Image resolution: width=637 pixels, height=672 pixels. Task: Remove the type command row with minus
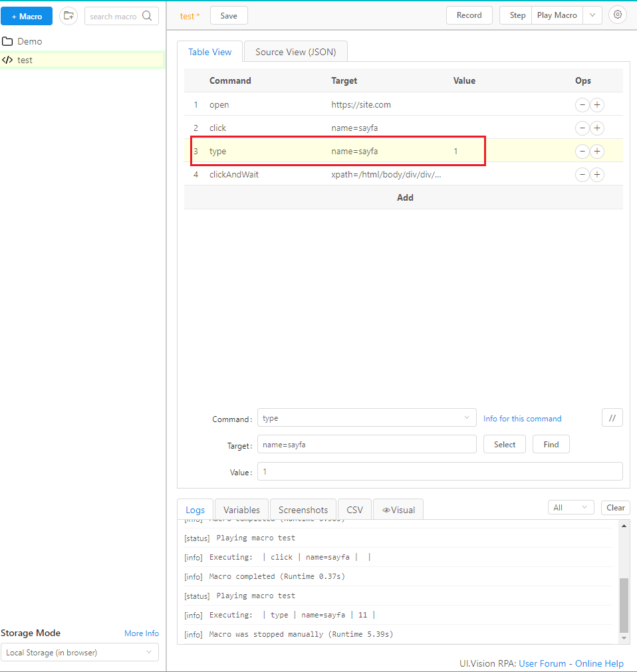(582, 152)
